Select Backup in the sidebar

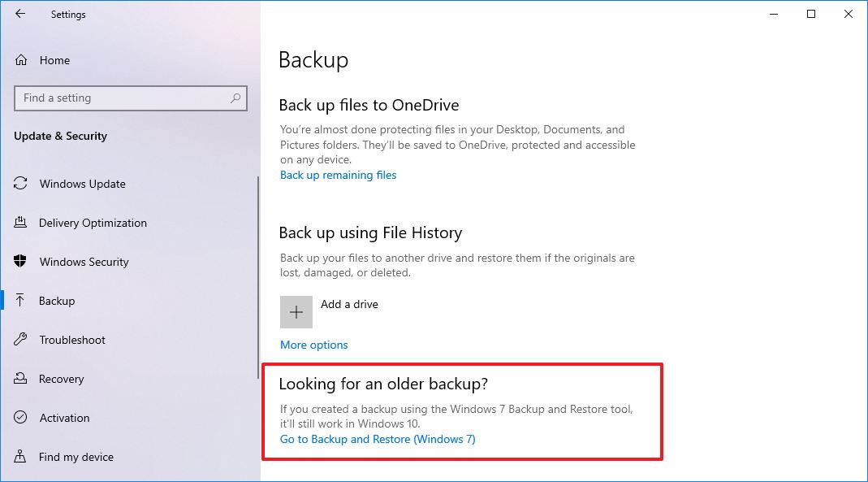(57, 301)
